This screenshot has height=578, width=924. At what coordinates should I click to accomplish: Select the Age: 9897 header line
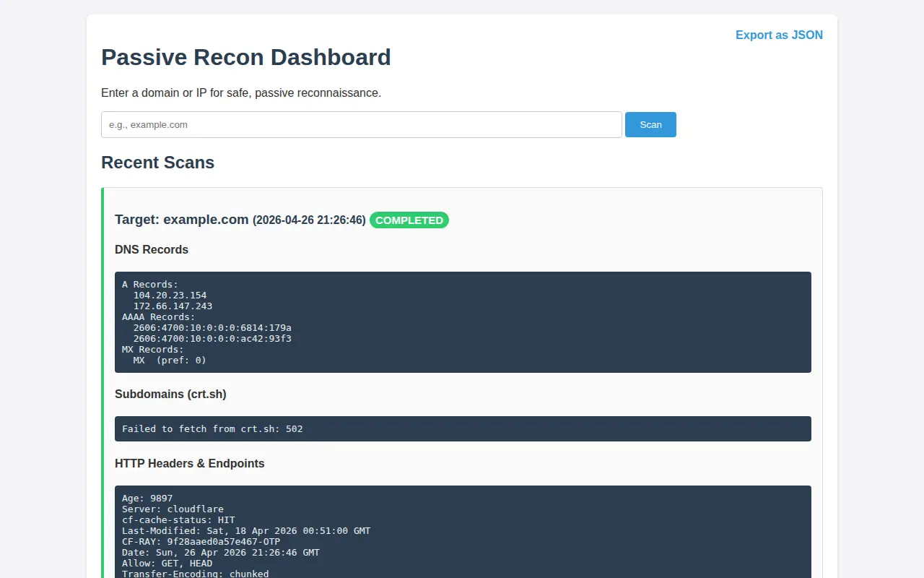147,498
